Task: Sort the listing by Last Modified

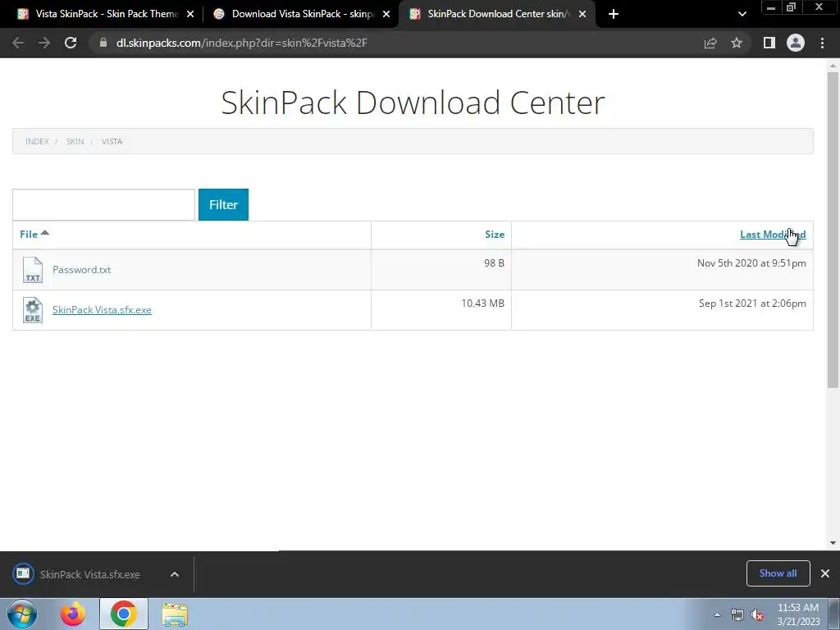Action: click(x=773, y=234)
